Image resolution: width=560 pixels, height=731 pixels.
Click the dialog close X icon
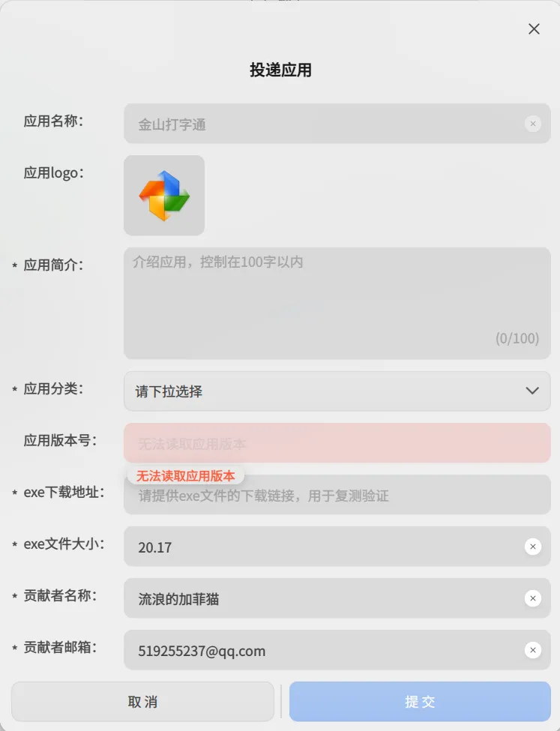(x=534, y=28)
